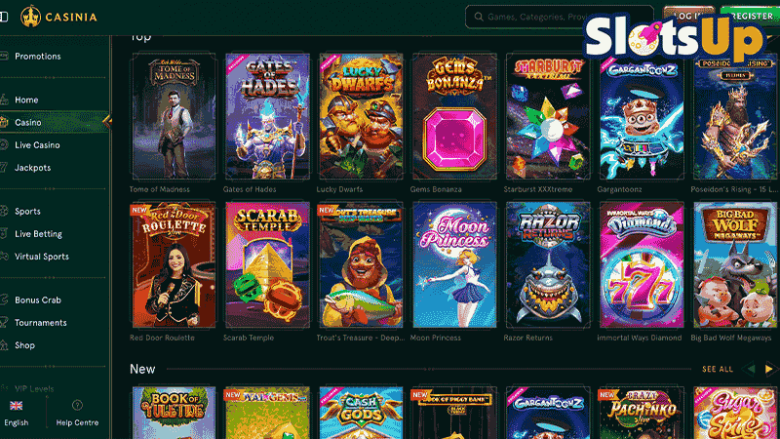780x439 pixels.
Task: Launch the Razor Returns shark game
Action: pyautogui.click(x=548, y=265)
